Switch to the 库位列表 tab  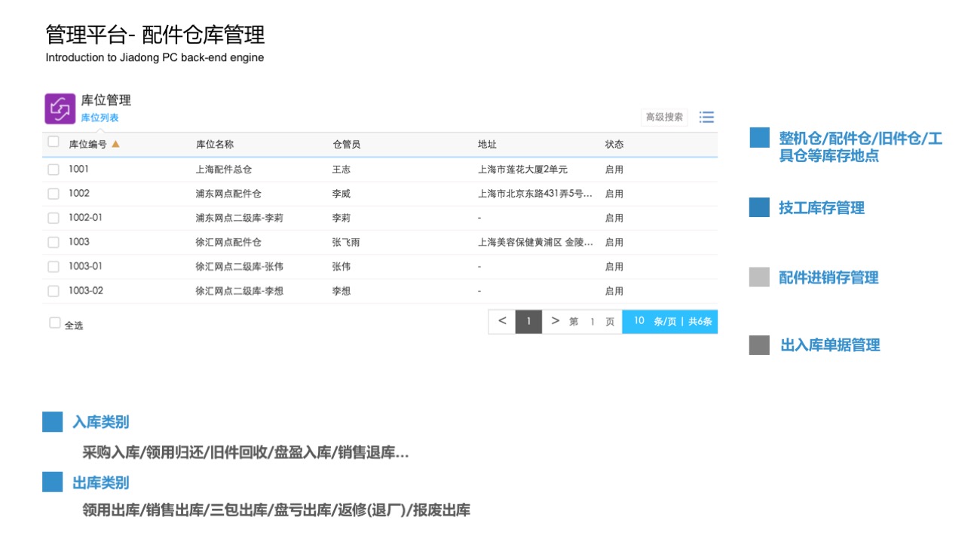coord(100,118)
